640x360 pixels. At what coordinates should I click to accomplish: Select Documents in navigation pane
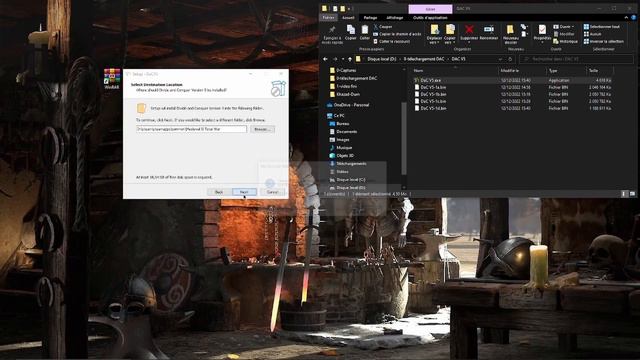[x=344, y=131]
